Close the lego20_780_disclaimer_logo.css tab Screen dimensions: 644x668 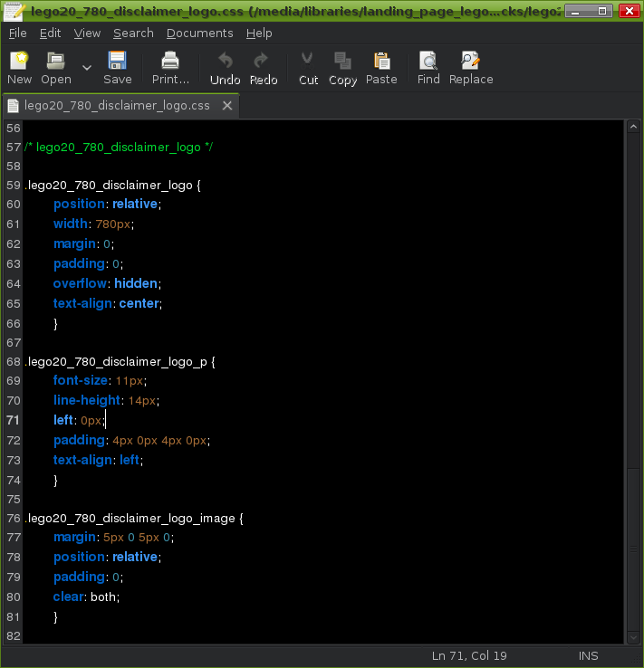click(227, 106)
